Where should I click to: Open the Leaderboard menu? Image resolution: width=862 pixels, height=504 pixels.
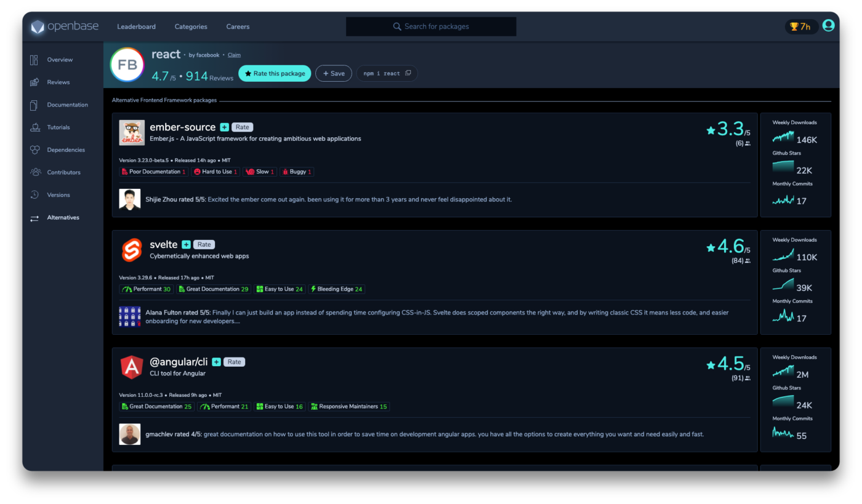point(137,27)
